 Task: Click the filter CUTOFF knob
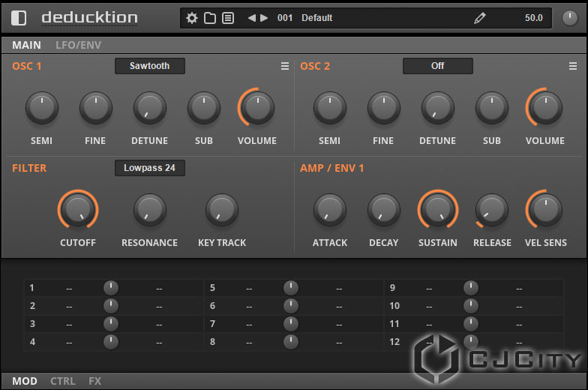(x=78, y=210)
